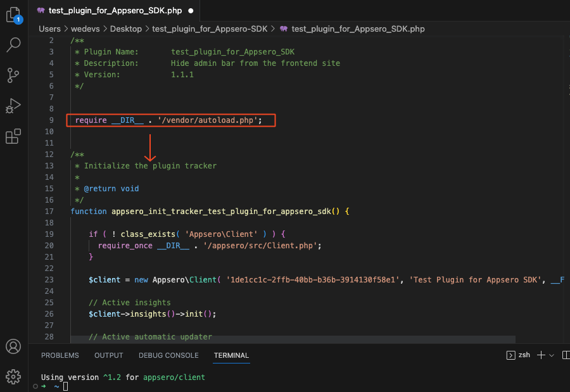Click the wedevs breadcrumb
Screen dimensions: 570x392
pyautogui.click(x=85, y=28)
